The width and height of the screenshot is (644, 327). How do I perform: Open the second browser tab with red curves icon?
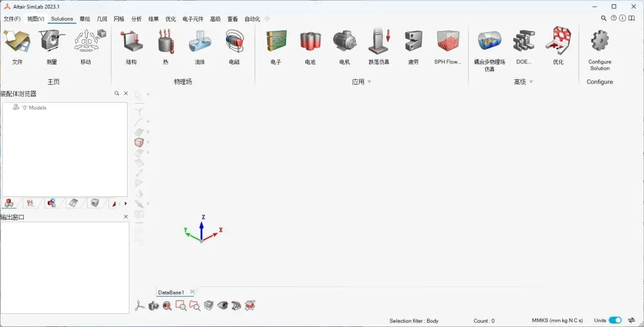[30, 203]
